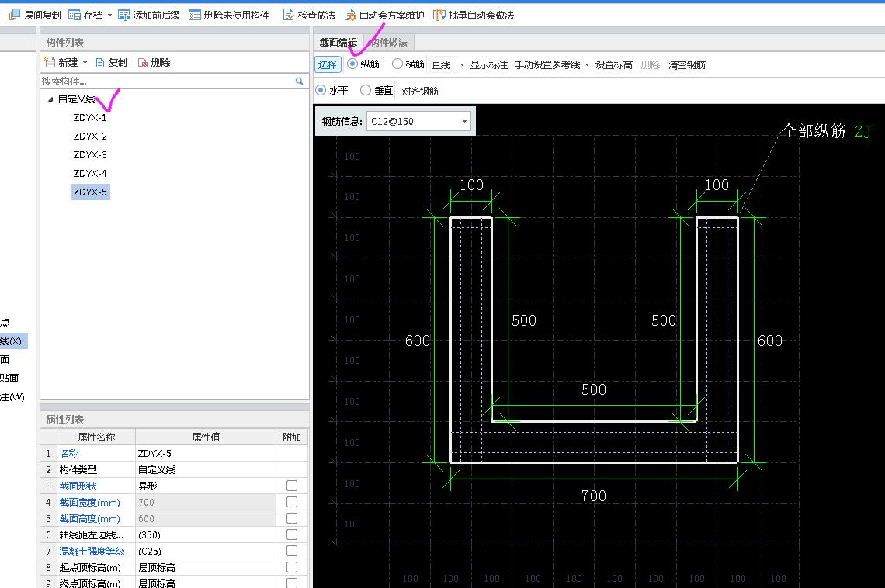Click the search magnifier icon

click(x=299, y=81)
